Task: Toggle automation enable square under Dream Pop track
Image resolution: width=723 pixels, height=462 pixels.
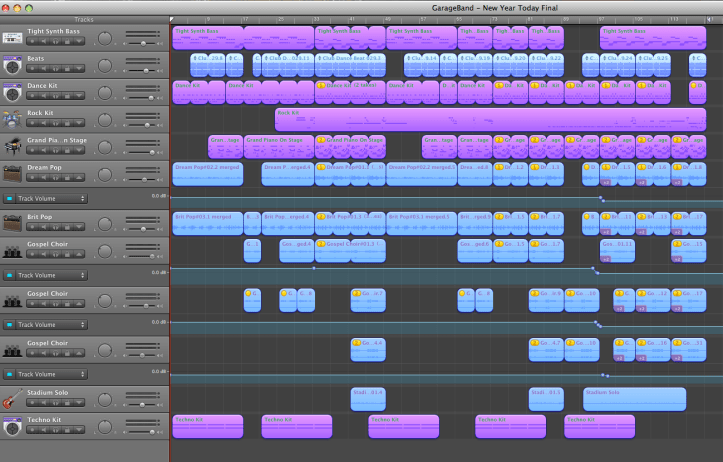Action: point(9,199)
